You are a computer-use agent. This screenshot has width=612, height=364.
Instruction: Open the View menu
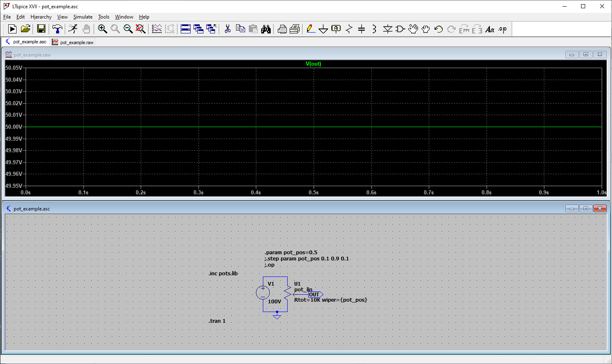62,17
